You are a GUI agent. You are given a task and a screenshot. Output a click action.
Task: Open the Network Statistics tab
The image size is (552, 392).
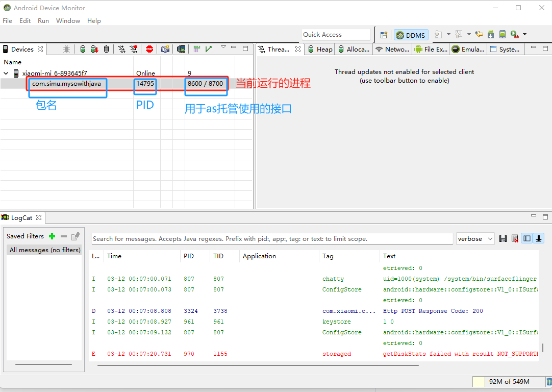point(392,50)
